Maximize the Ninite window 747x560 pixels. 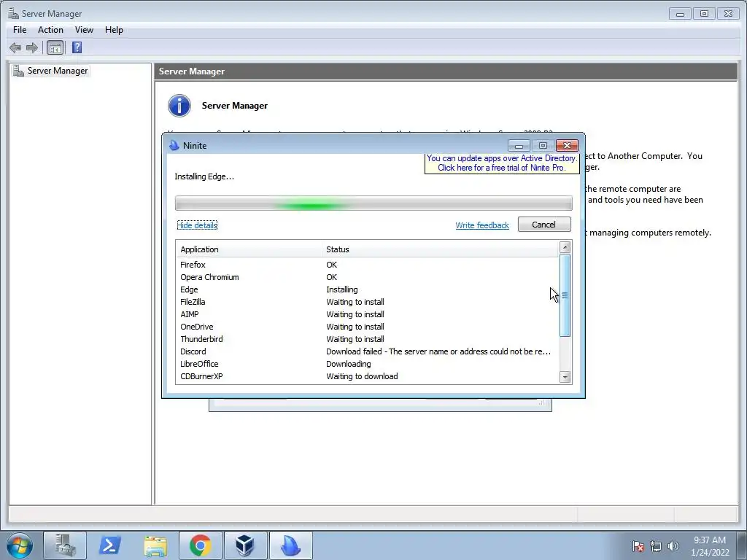coord(543,146)
